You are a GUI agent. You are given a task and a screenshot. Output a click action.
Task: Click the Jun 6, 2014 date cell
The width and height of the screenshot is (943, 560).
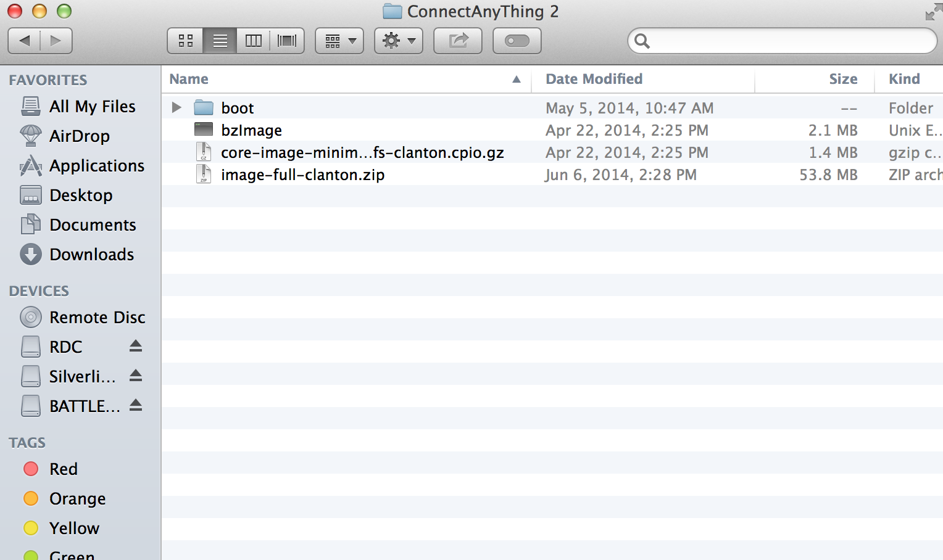pos(621,175)
